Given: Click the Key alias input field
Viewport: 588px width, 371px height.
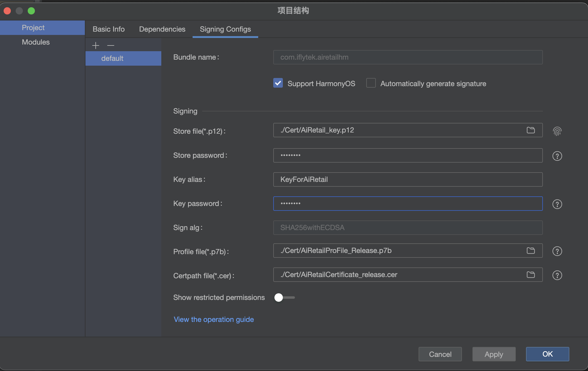Looking at the screenshot, I should [x=408, y=179].
